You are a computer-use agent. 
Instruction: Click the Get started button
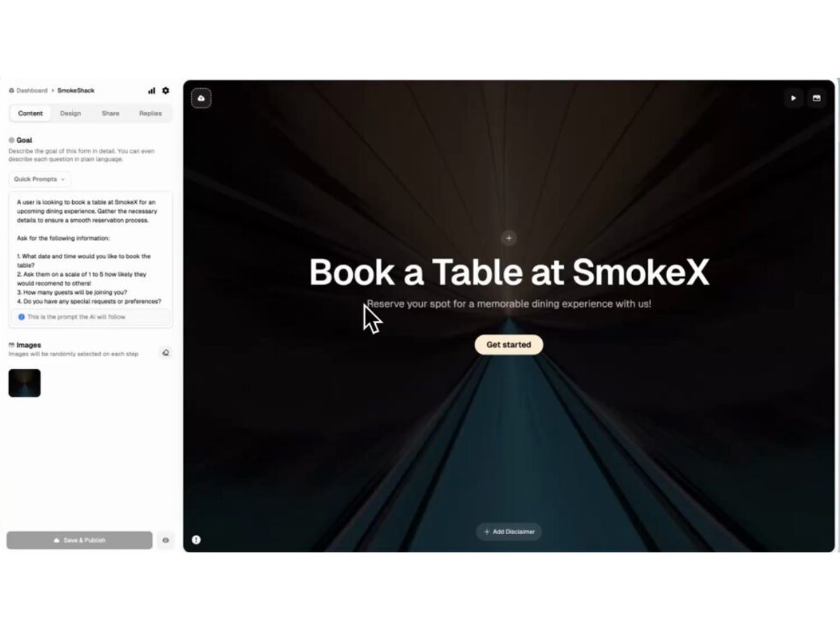[x=509, y=344]
